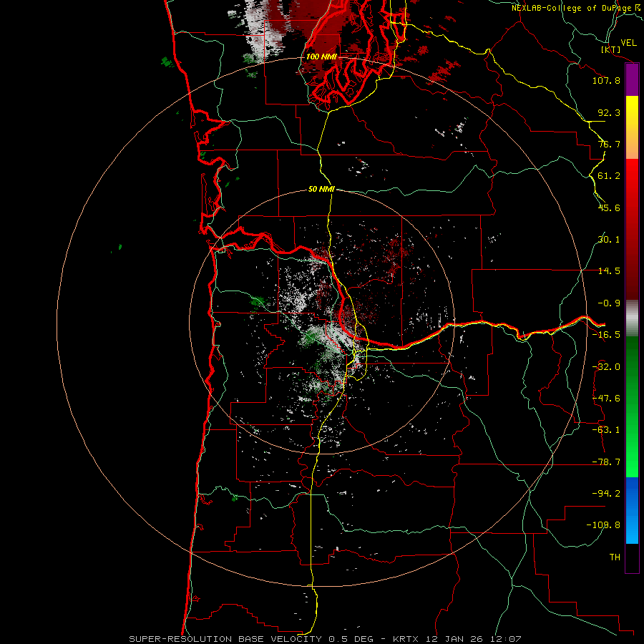
Task: Click the 30.1 value on velocity scale
Action: (609, 240)
